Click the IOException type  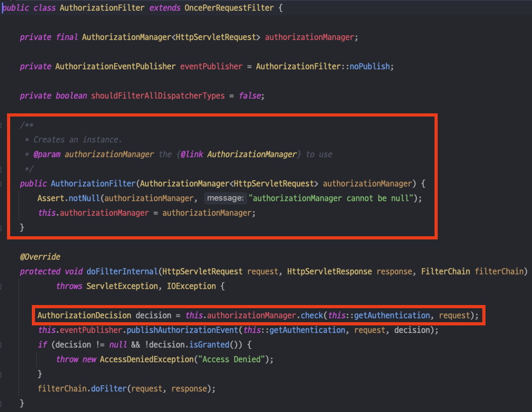(x=191, y=286)
